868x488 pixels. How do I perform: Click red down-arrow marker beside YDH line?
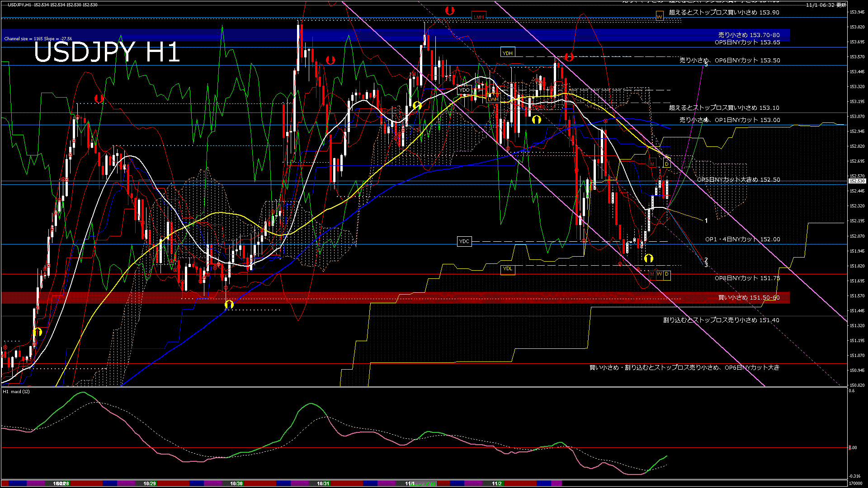569,57
